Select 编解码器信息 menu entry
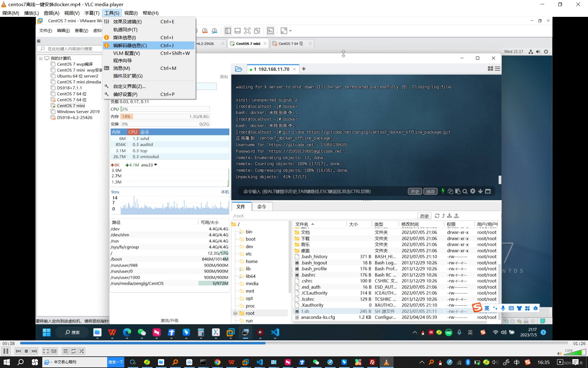Viewport: 588px width, 368px height. click(130, 45)
